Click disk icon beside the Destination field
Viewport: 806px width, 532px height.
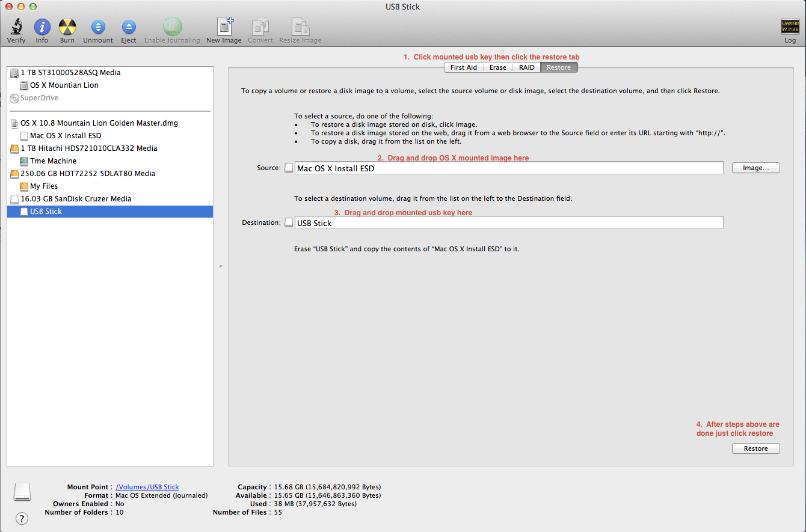[x=289, y=222]
